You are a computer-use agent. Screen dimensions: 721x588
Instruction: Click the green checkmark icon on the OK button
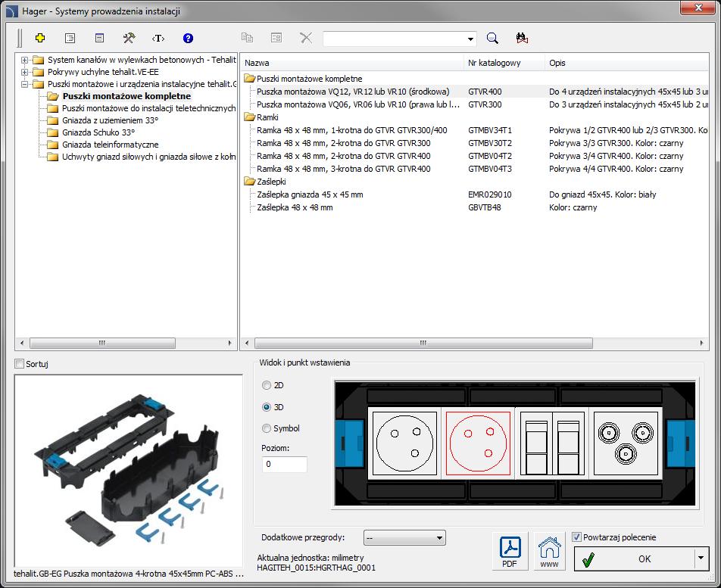pos(588,559)
